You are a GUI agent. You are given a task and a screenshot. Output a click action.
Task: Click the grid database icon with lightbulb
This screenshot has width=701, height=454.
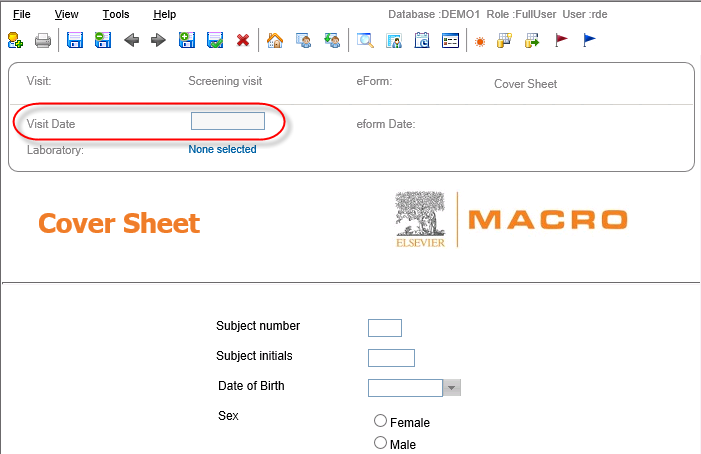[x=504, y=41]
